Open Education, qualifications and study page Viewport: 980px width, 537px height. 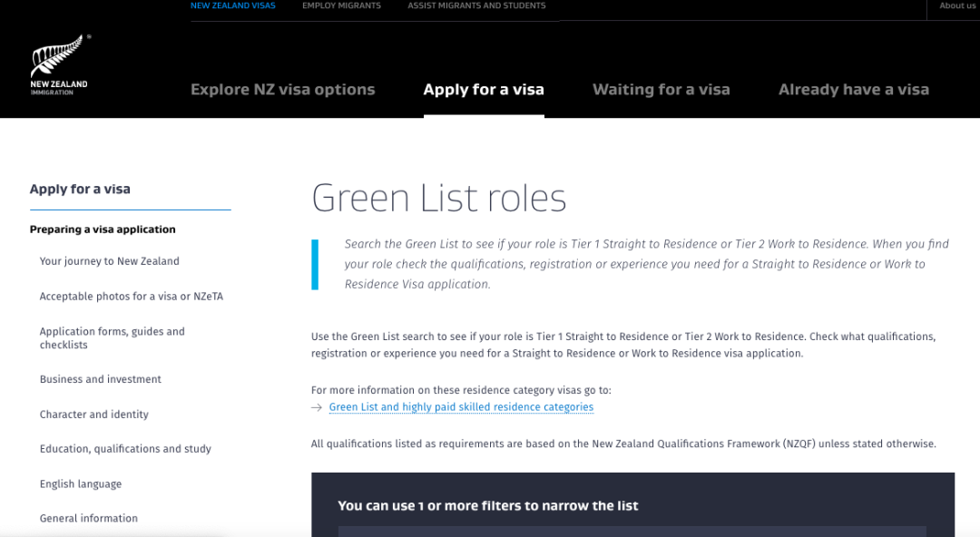125,449
